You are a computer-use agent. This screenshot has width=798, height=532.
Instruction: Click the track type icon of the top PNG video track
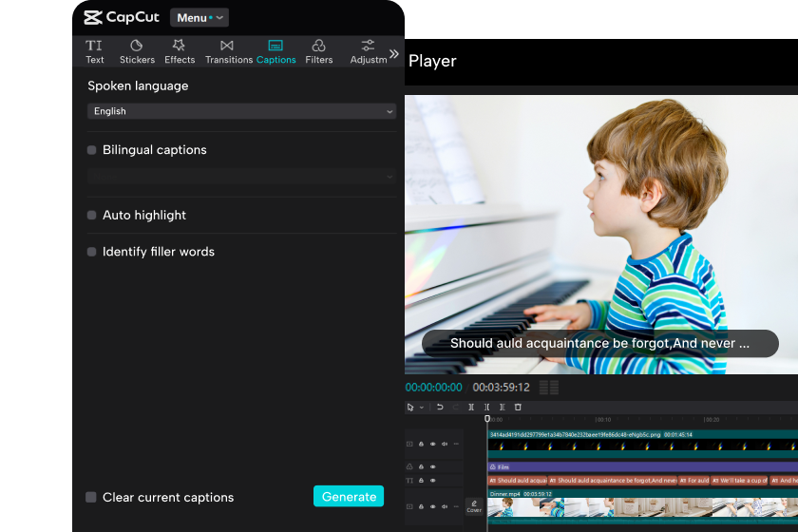click(409, 444)
